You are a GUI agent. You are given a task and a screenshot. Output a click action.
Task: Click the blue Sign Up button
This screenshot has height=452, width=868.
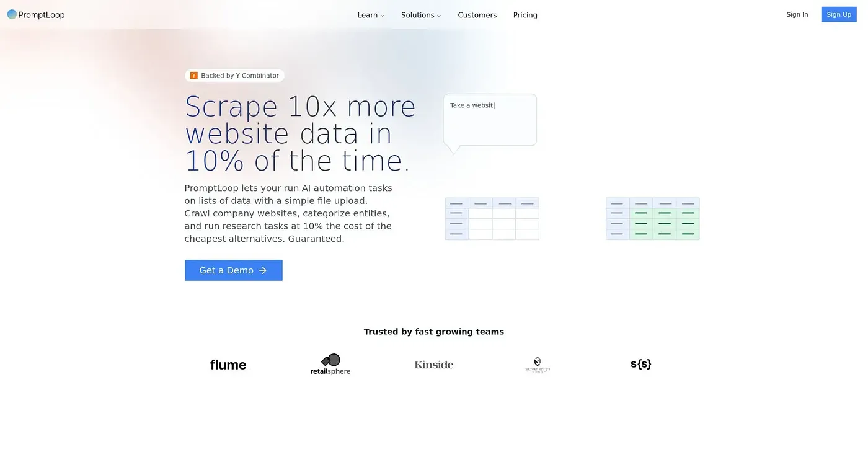pos(839,14)
